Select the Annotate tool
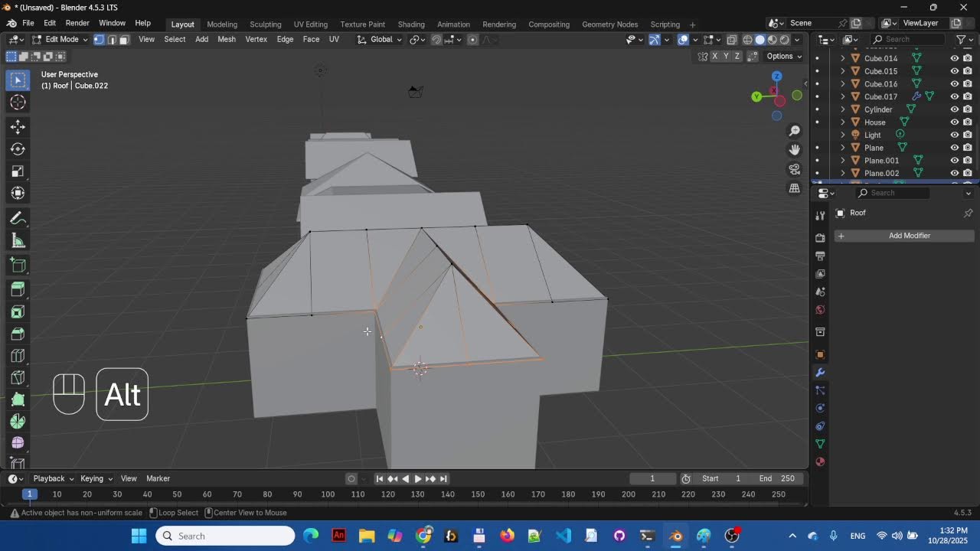Image resolution: width=980 pixels, height=551 pixels. tap(18, 219)
